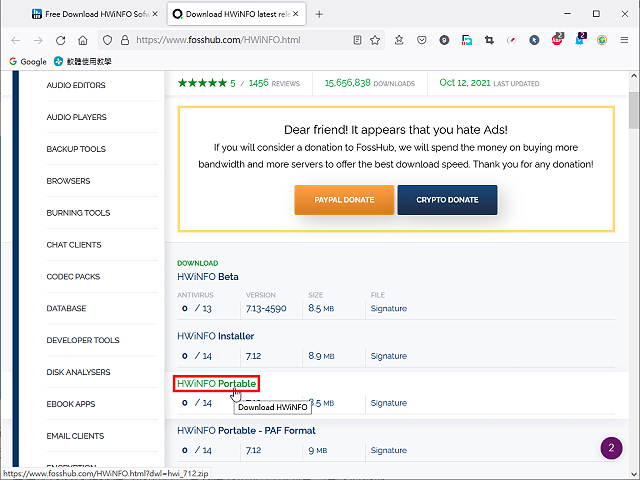
Task: Click the PAYPAL DONATE button
Action: coord(344,200)
